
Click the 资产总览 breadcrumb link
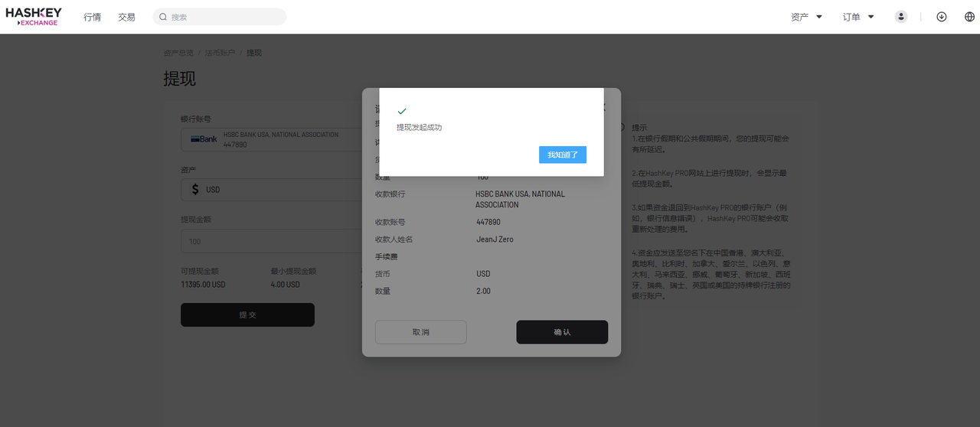coord(178,53)
